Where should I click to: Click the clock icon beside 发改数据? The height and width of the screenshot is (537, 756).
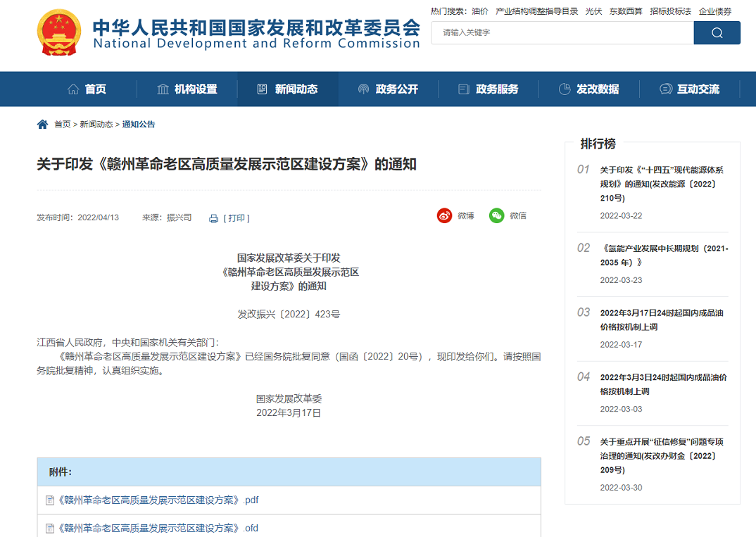click(565, 89)
